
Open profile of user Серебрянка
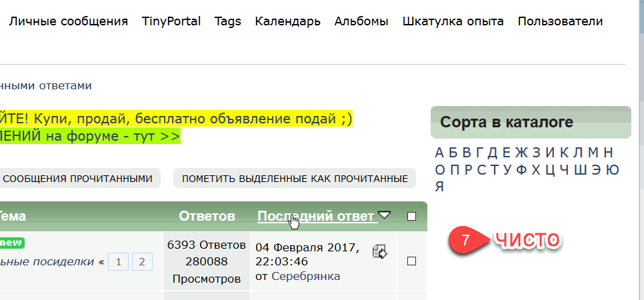click(x=305, y=276)
